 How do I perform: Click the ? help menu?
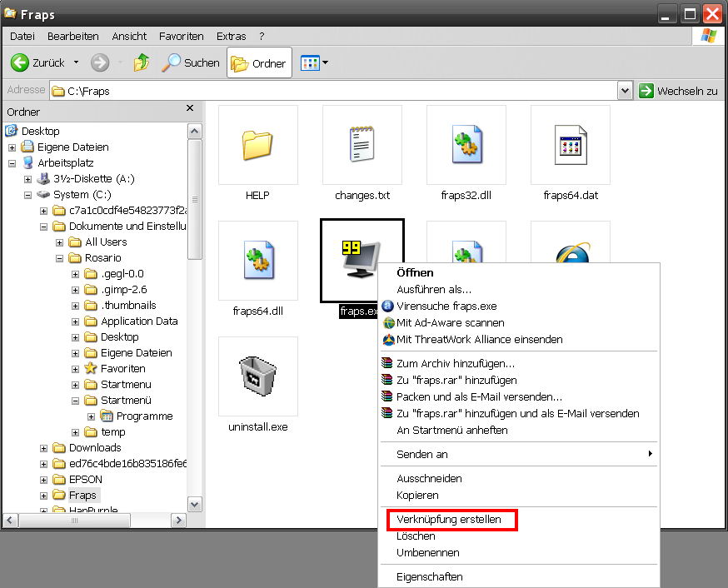coord(262,36)
